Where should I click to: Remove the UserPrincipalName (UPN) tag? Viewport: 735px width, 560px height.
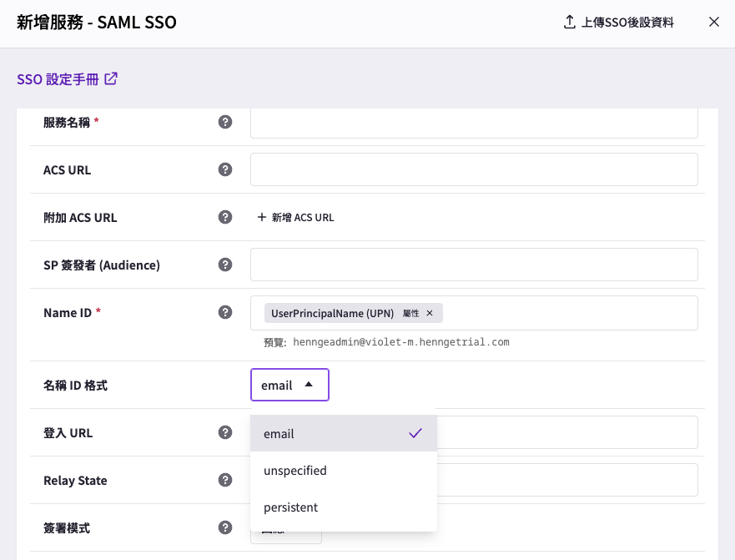430,313
